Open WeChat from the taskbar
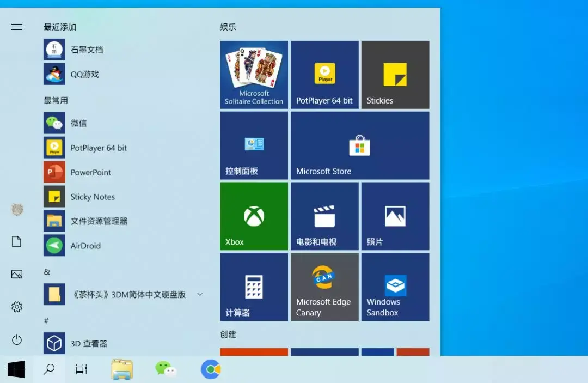This screenshot has width=588, height=383. [166, 369]
